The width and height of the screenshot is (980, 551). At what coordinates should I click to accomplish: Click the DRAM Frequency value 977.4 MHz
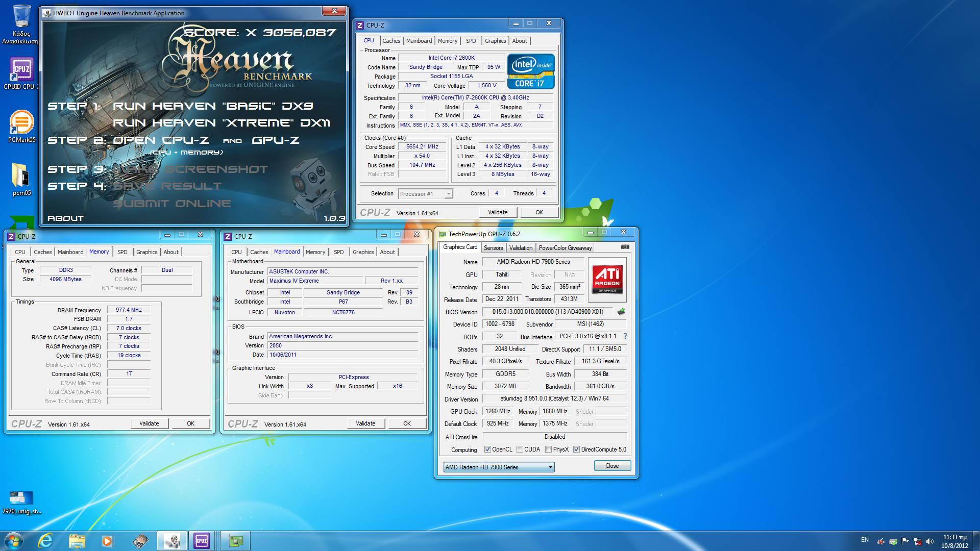[129, 310]
